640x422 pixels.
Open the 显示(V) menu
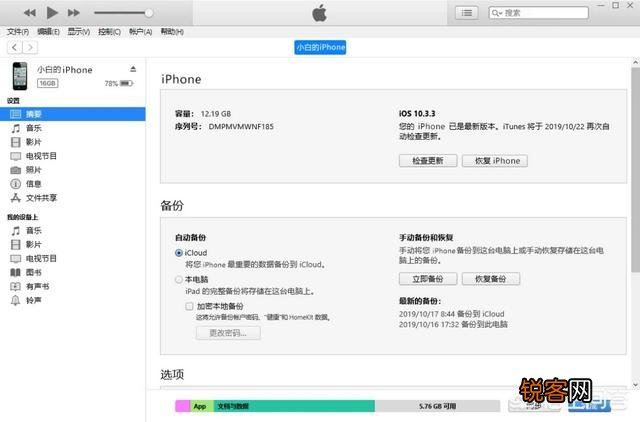click(x=79, y=31)
